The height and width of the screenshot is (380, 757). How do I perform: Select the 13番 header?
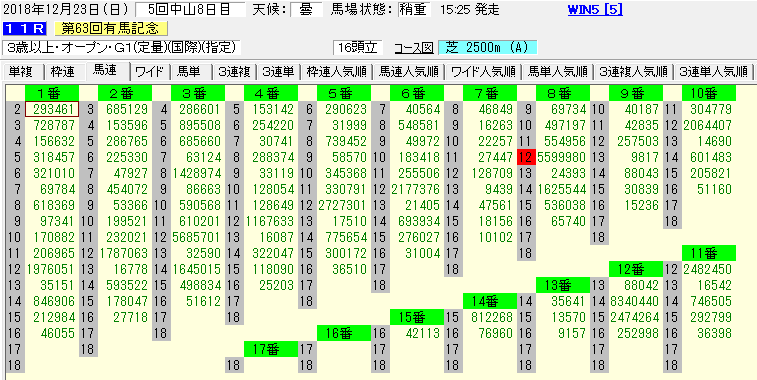click(562, 285)
